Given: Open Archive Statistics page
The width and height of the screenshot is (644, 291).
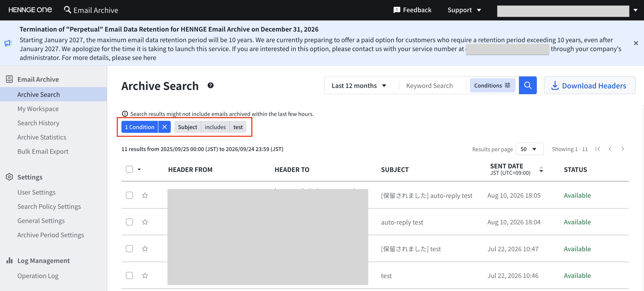Looking at the screenshot, I should click(x=42, y=137).
